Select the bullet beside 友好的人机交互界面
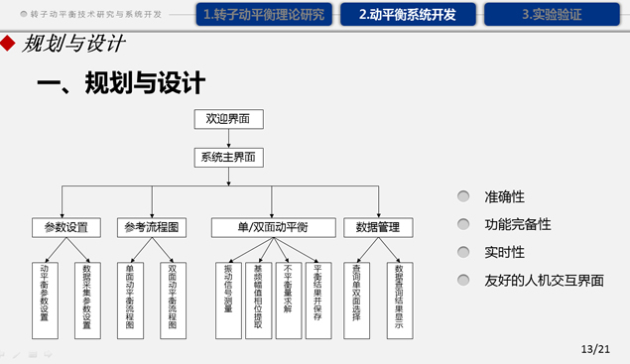Image resolution: width=630 pixels, height=364 pixels. (x=463, y=280)
